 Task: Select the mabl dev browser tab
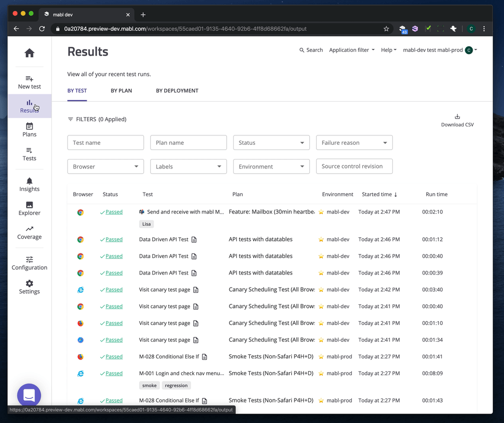point(87,15)
